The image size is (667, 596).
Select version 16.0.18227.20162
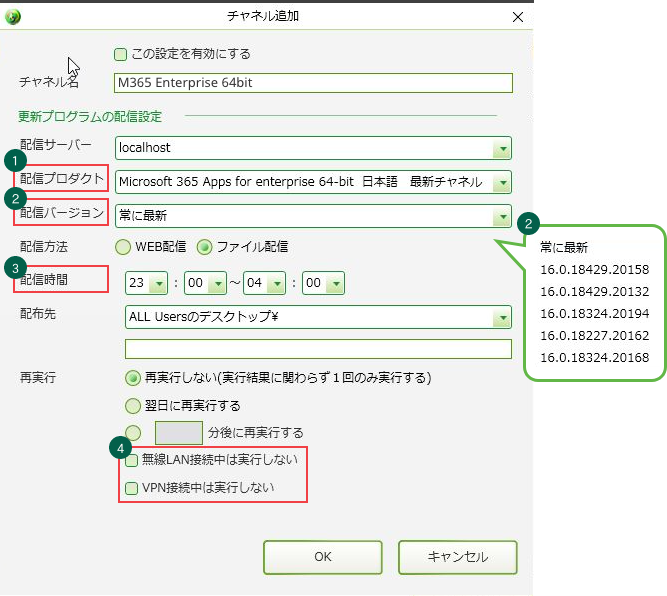(x=595, y=336)
